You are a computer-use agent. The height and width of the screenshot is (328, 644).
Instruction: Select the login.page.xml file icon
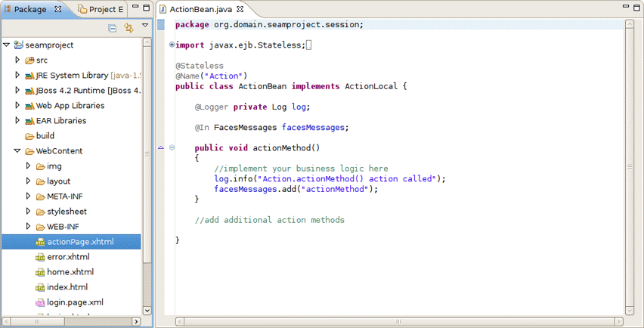click(41, 302)
